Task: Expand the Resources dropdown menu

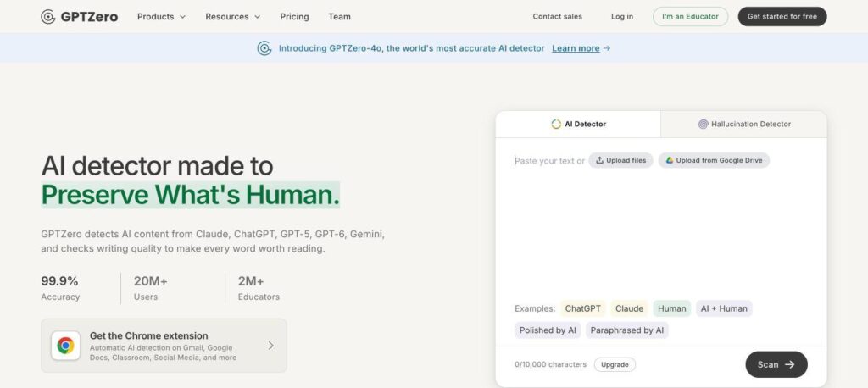Action: click(232, 17)
